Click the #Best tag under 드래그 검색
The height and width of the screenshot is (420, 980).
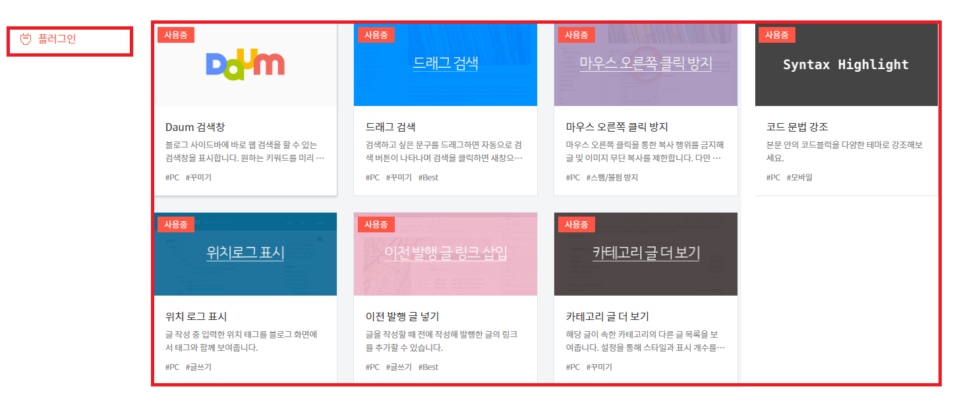428,177
